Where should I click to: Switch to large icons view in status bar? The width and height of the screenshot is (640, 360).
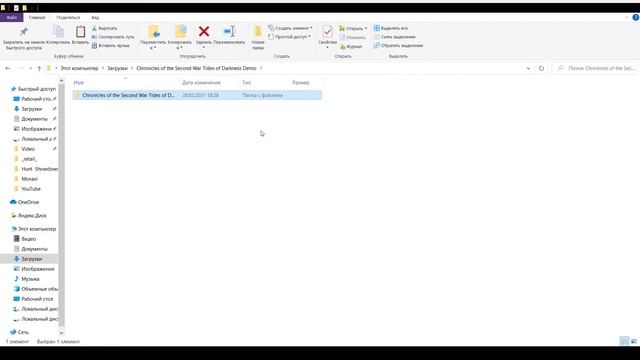click(633, 341)
